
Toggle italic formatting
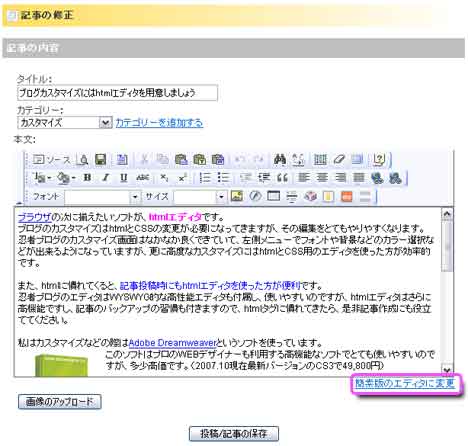[x=106, y=178]
